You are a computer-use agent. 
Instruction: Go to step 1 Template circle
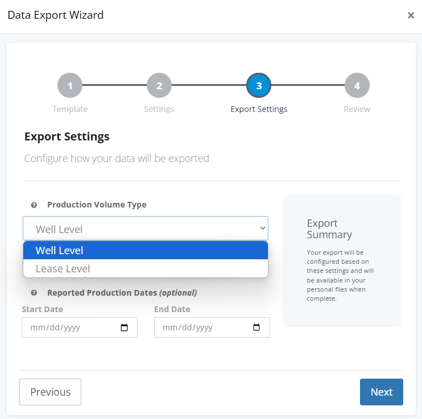click(70, 86)
